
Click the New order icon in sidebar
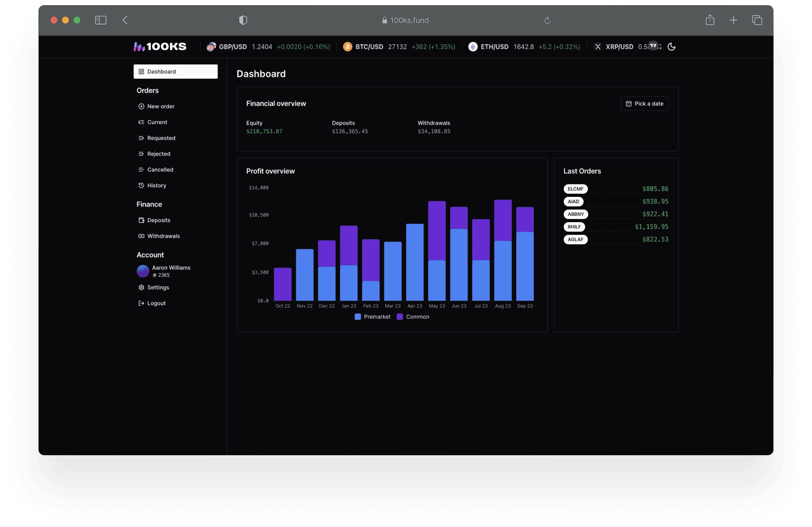tap(140, 106)
